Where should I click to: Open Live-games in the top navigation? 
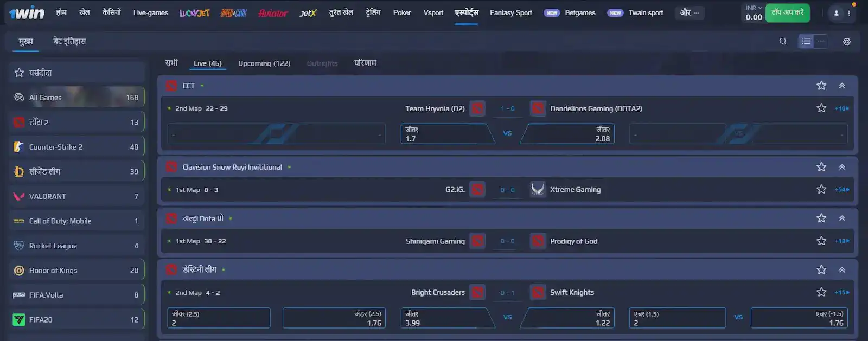pos(151,12)
